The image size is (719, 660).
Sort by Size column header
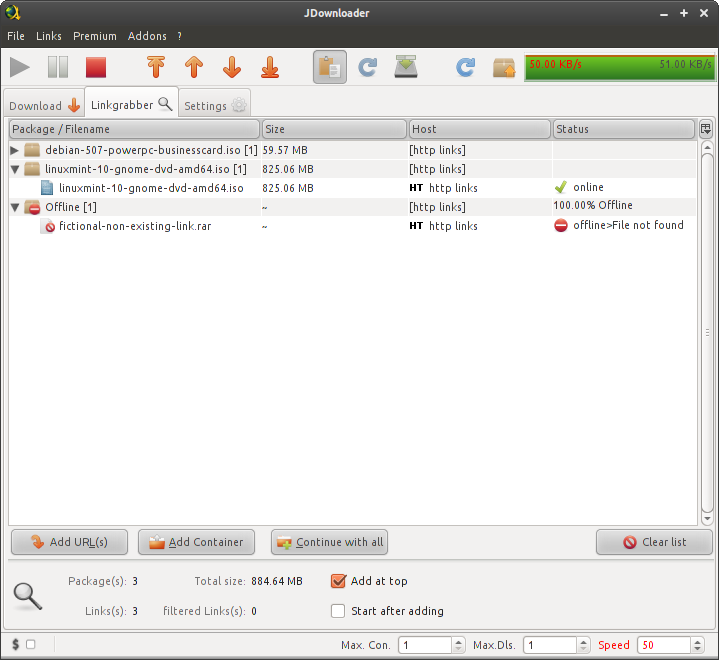click(334, 129)
